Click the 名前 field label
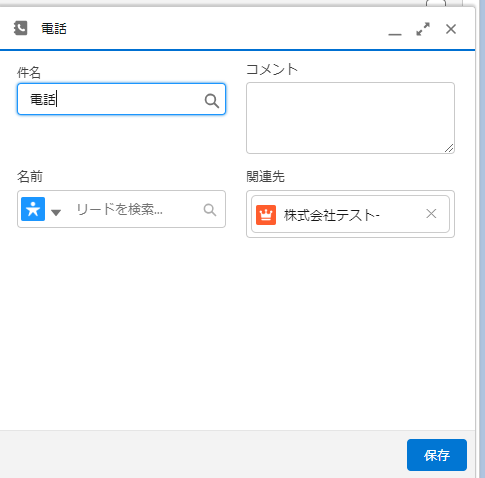This screenshot has width=485, height=478. (30, 177)
